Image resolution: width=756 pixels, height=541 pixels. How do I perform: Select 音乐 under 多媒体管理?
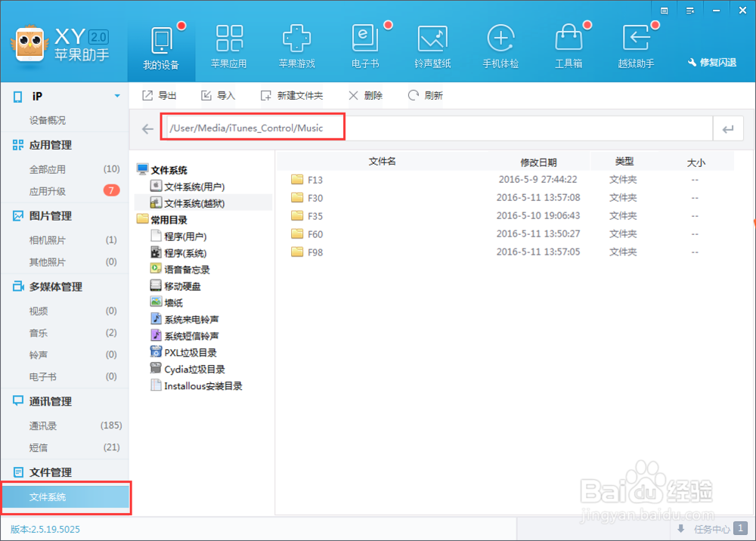point(38,332)
